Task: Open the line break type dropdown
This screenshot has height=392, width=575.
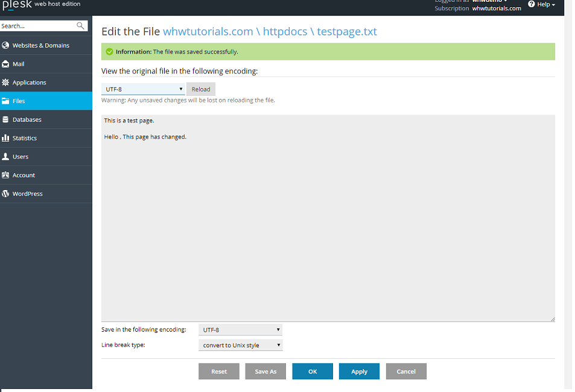Action: click(240, 344)
